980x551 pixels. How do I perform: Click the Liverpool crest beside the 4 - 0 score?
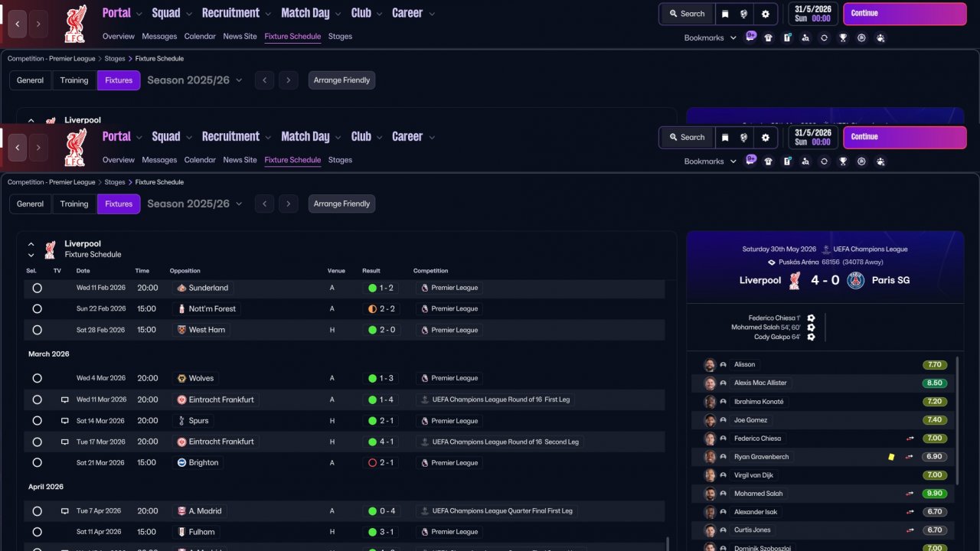794,280
